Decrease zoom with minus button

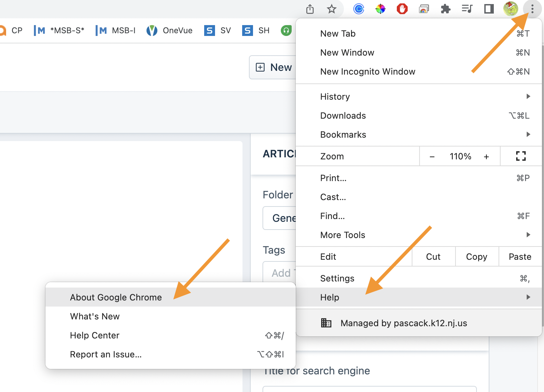[432, 157]
